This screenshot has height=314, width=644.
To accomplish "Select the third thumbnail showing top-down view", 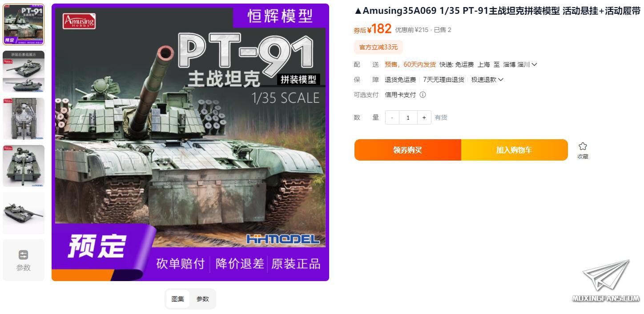I will point(24,119).
